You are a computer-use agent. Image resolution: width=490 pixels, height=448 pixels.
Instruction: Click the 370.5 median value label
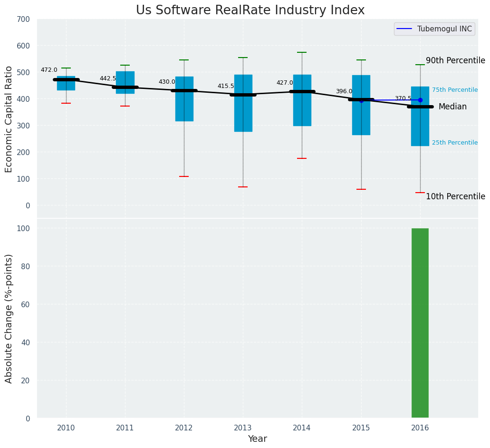403,98
